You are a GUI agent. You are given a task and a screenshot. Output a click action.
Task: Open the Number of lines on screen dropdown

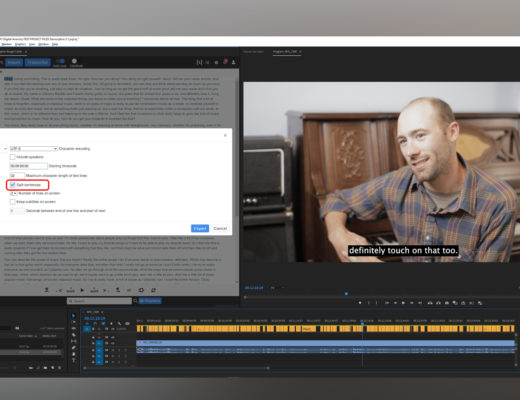[x=13, y=193]
